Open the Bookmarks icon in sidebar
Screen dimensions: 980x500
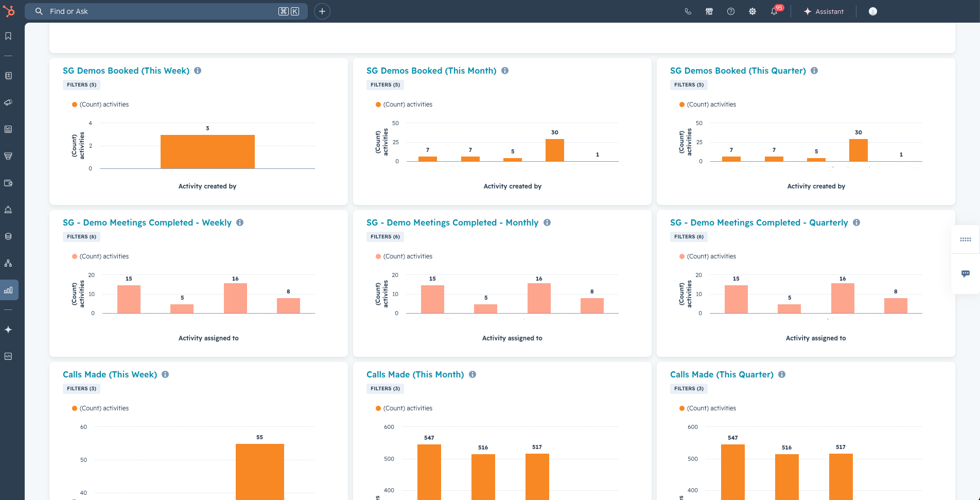[x=8, y=36]
